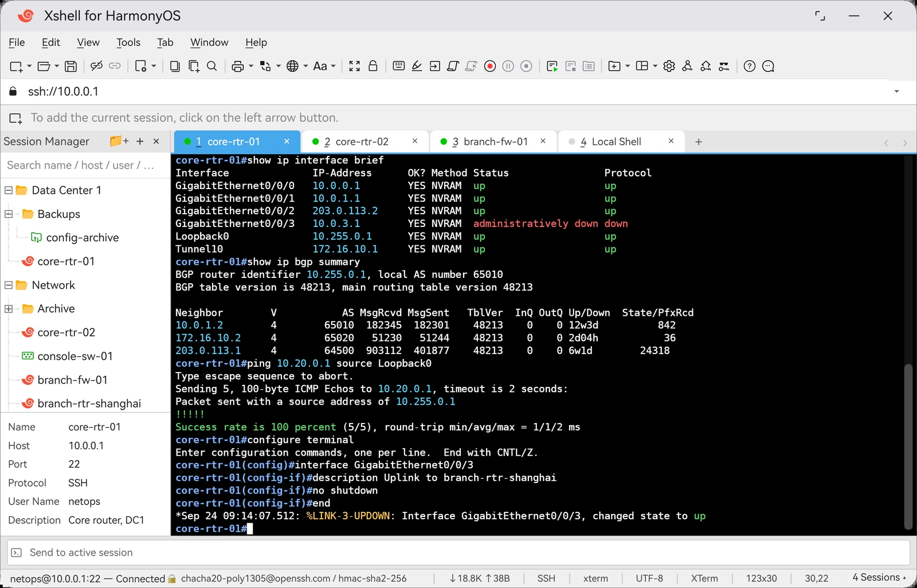Viewport: 917px width, 588px height.
Task: Open the View menu
Action: click(88, 42)
